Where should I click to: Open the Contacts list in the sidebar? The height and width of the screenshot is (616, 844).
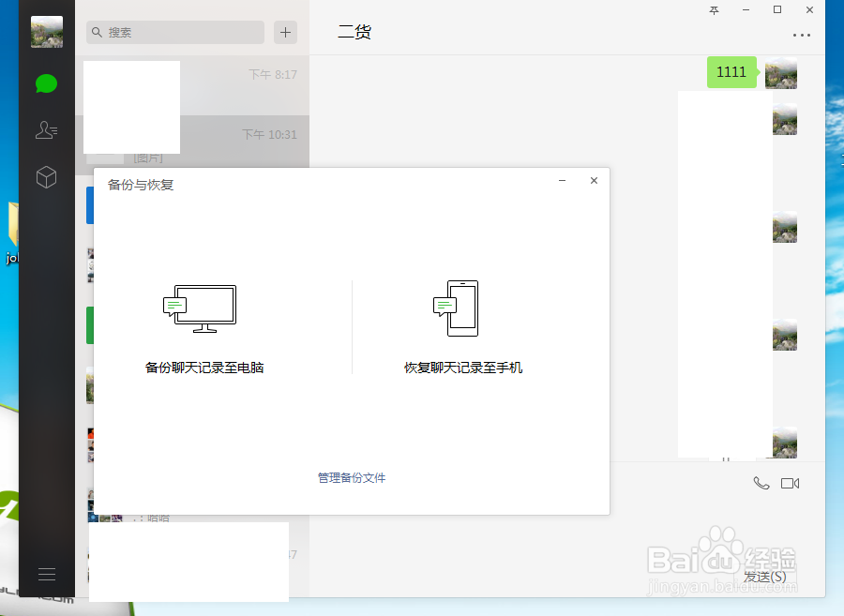click(x=46, y=130)
